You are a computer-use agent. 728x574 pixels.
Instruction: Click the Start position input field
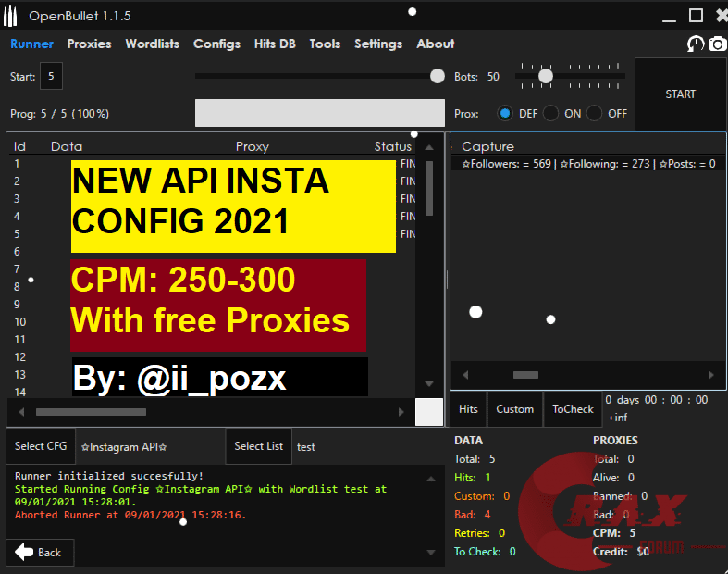(x=52, y=76)
